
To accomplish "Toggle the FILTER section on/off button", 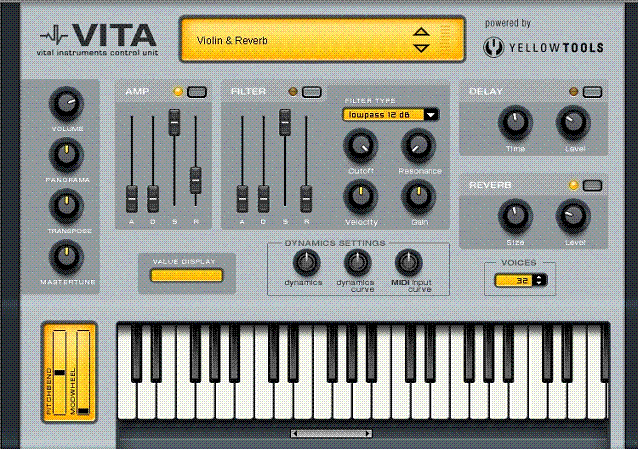I will point(312,92).
